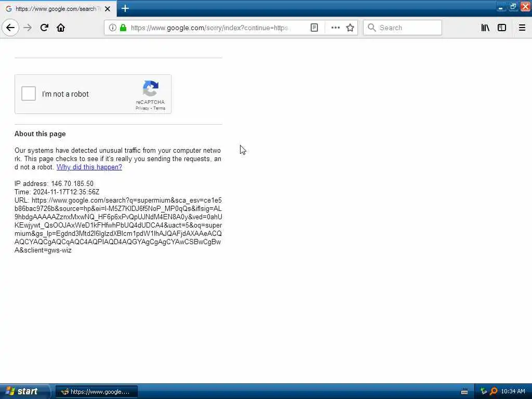Click the system tray keyboard icon

(464, 392)
